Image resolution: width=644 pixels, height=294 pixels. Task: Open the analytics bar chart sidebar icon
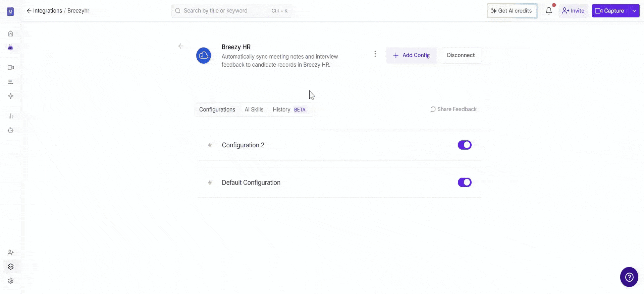click(10, 116)
